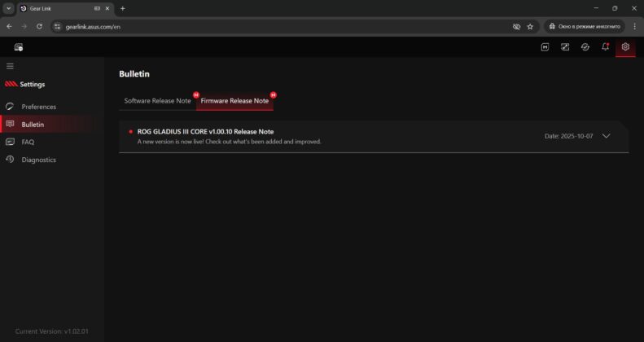Click the media icon on Gear Link tab
The height and width of the screenshot is (342, 644).
[97, 9]
